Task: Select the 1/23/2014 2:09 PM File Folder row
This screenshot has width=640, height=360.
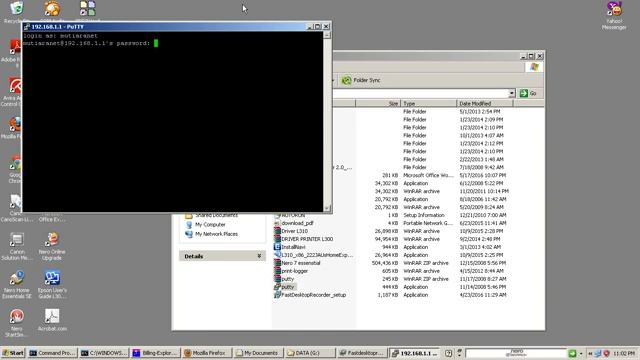Action: pyautogui.click(x=408, y=120)
